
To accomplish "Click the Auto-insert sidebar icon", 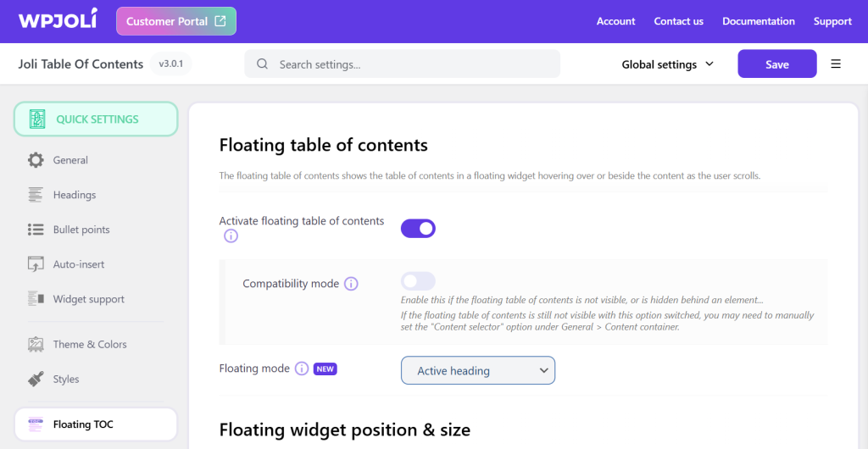I will (x=36, y=264).
